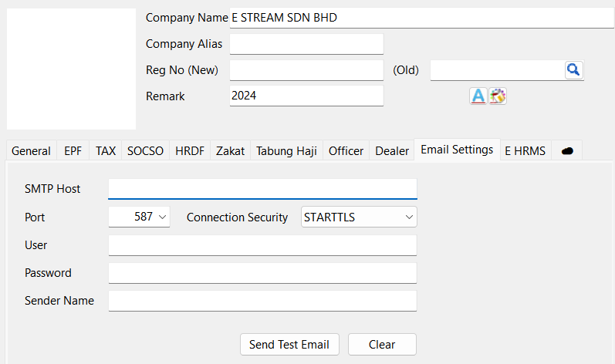
Task: Switch to the General tab
Action: 32,151
